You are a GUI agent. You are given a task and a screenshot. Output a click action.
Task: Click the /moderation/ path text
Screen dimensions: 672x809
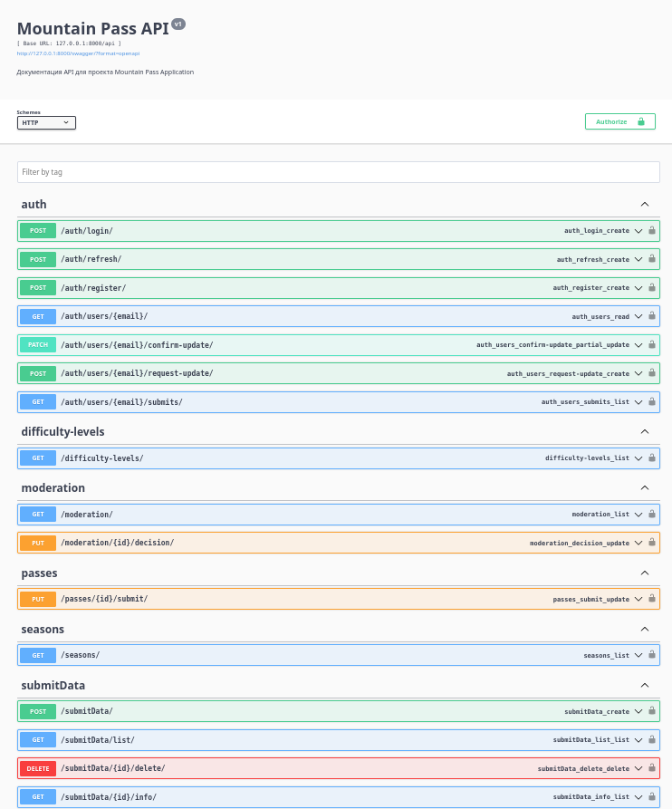click(87, 515)
